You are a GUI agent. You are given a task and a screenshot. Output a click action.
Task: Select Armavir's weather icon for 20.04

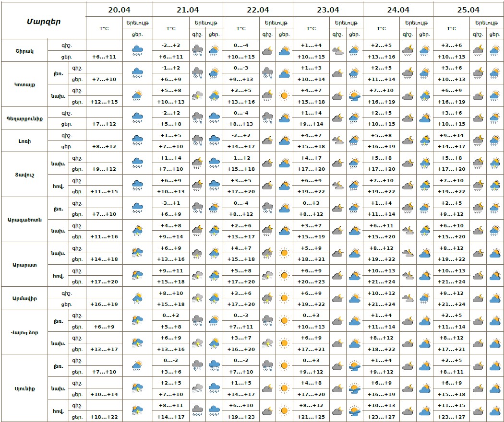click(x=137, y=298)
